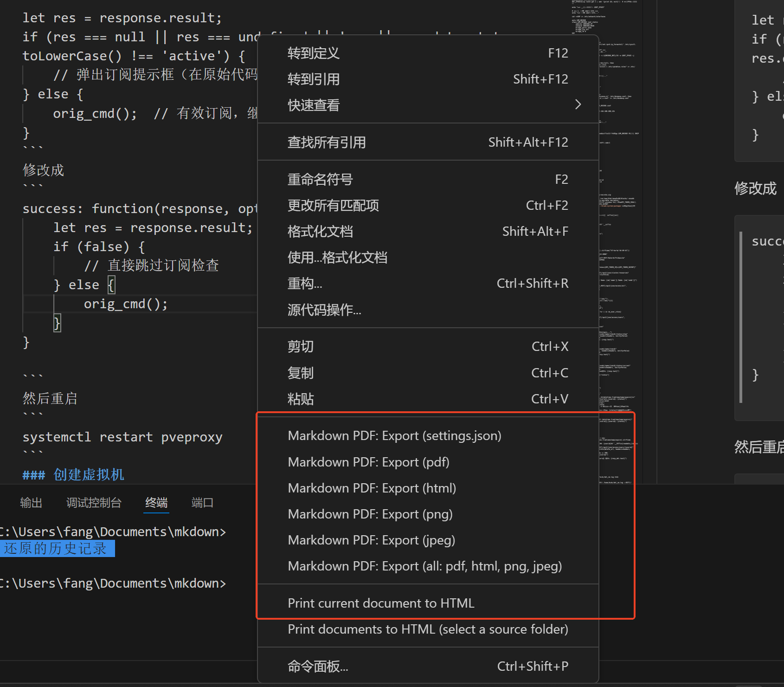
Task: Open the '重构...' menu entry
Action: click(428, 283)
